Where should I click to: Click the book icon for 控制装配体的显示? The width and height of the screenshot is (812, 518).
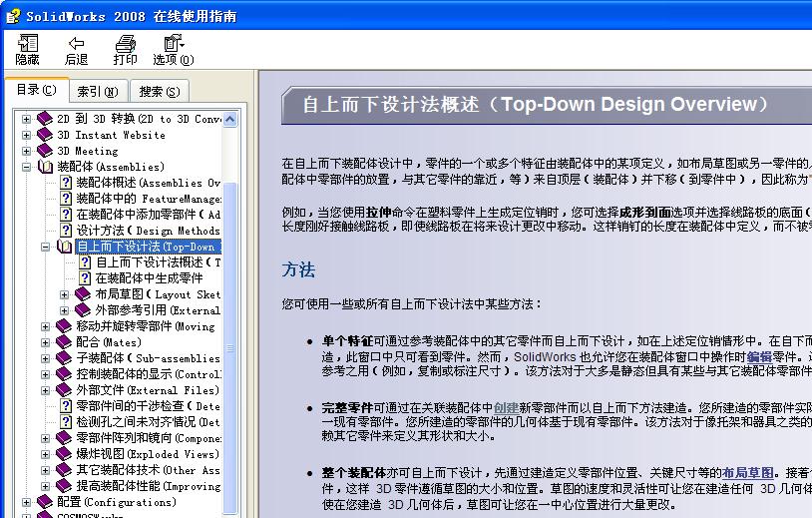pos(64,374)
